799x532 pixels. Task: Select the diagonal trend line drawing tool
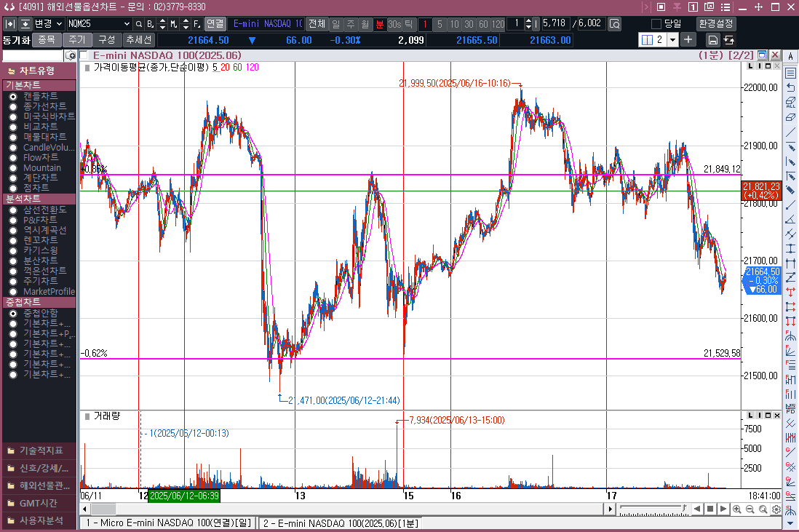790,132
